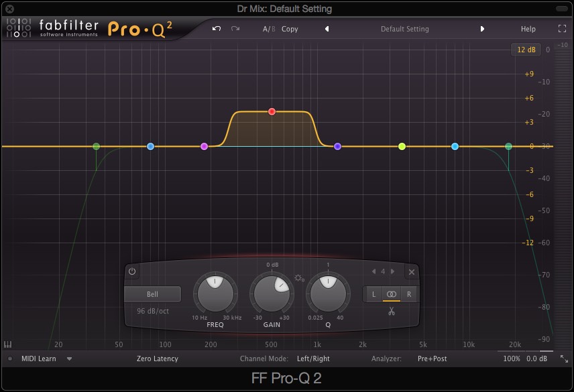Click the fabfilter logo icon
574x392 pixels.
coord(19,27)
